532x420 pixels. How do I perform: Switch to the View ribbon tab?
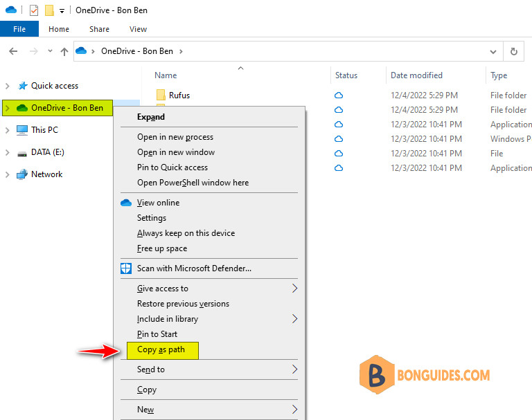click(138, 29)
